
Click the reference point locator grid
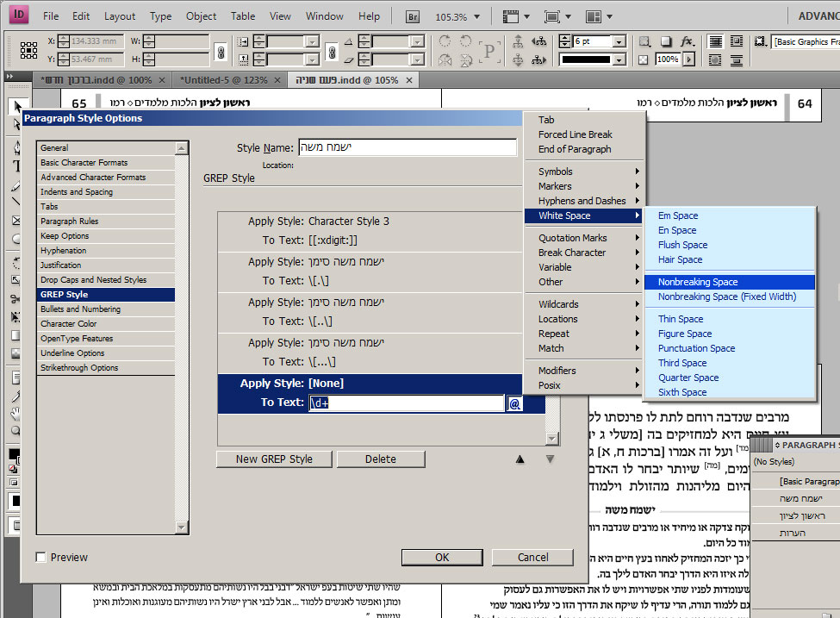point(29,50)
